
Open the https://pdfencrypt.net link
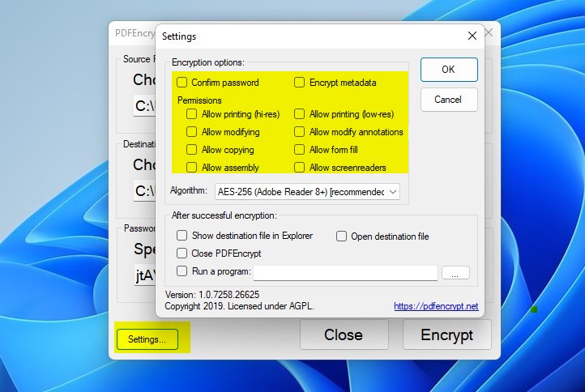pyautogui.click(x=436, y=306)
